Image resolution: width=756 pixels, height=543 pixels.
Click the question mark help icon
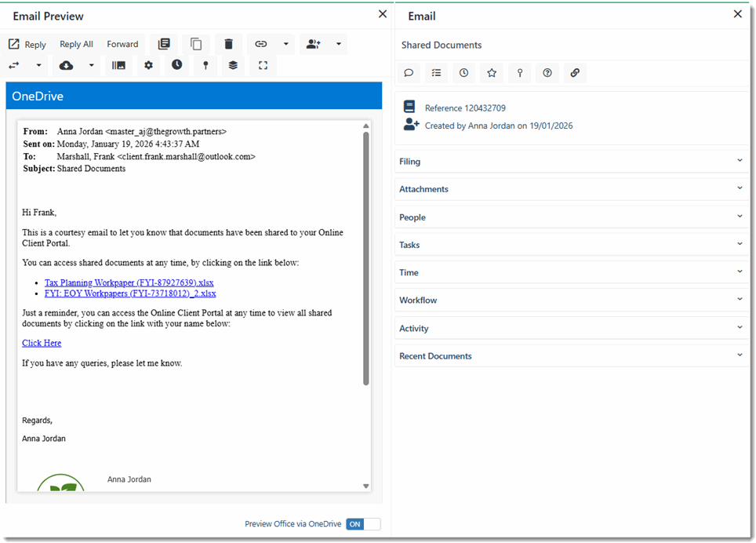click(547, 73)
